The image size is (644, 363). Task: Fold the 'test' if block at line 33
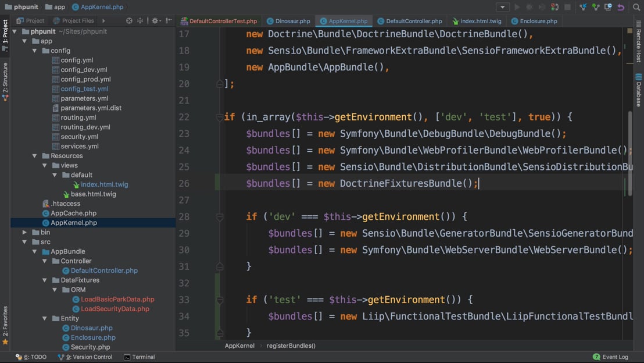coord(220,300)
